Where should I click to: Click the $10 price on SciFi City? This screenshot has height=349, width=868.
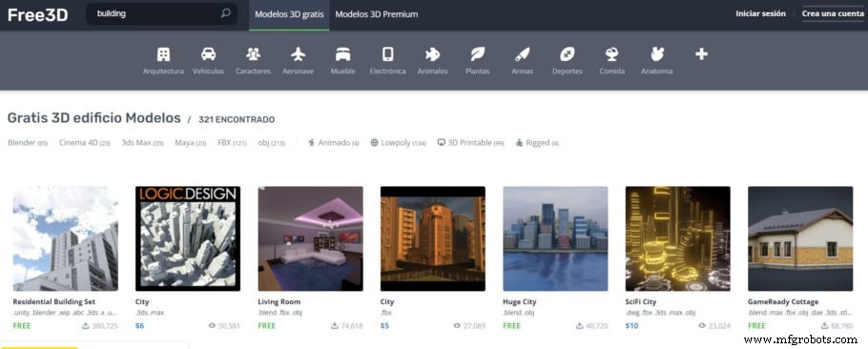[631, 326]
